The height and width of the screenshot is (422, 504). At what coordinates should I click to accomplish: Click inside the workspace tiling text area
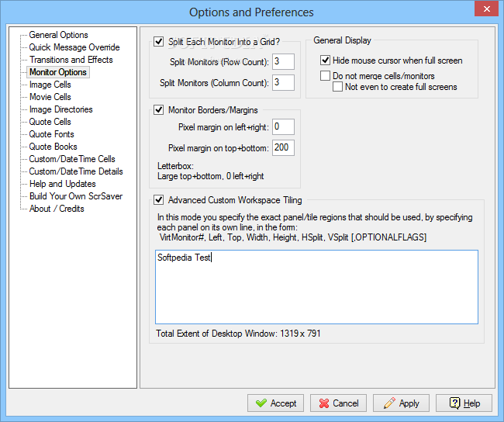[316, 287]
